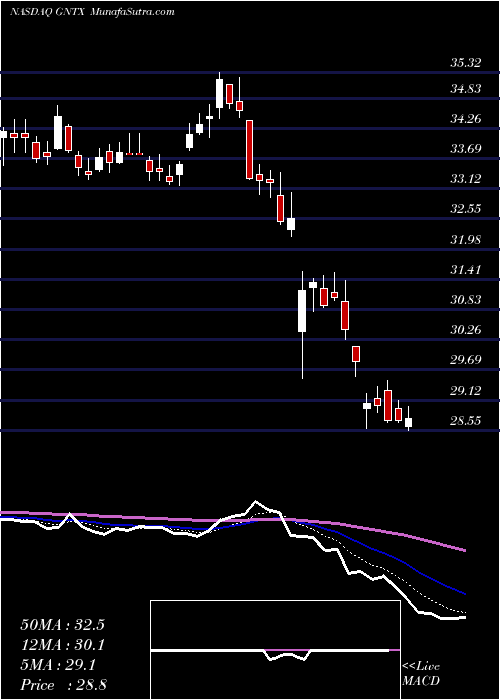Click the 34.26 price axis label
This screenshot has width=500, height=700.
(465, 119)
